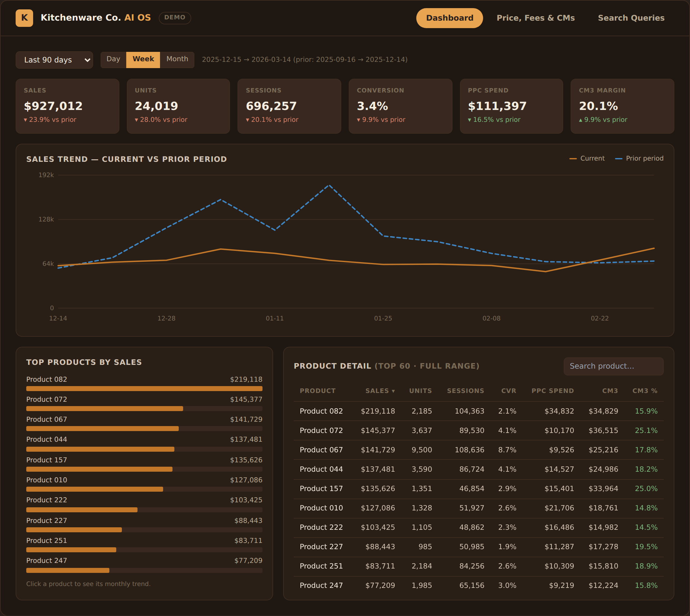The width and height of the screenshot is (690, 616).
Task: Click Product 227 in top products list
Action: click(144, 524)
